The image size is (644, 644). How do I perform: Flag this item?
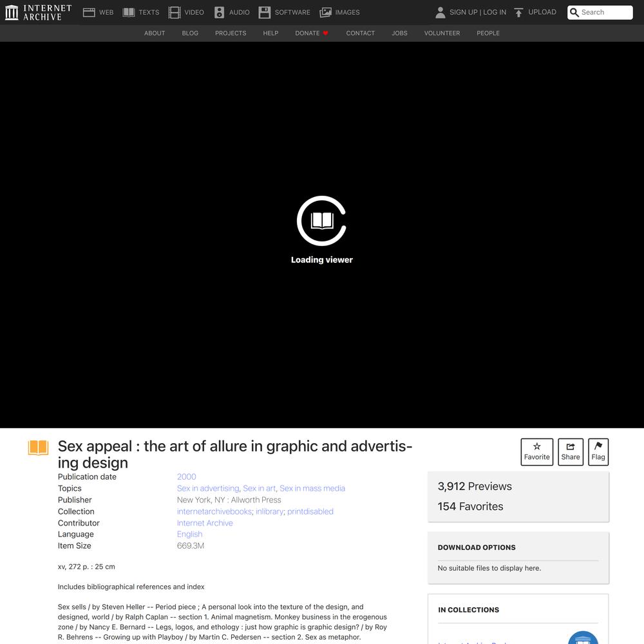(x=598, y=452)
